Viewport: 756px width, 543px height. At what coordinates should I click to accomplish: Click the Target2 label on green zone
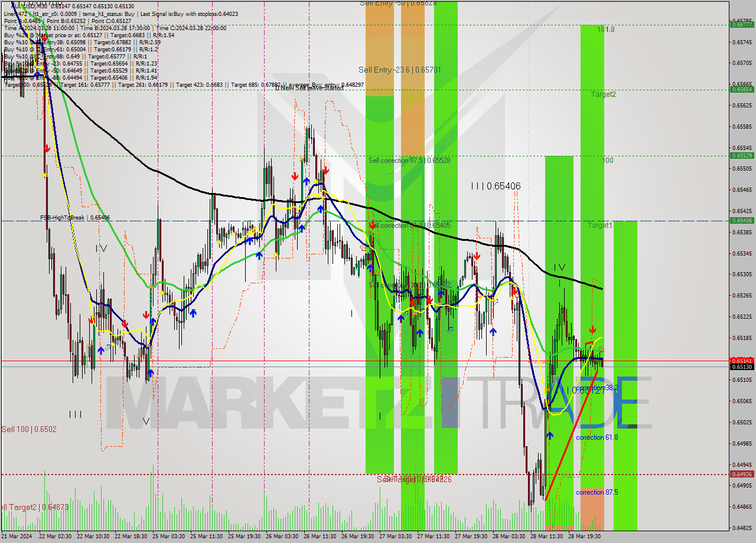click(604, 94)
